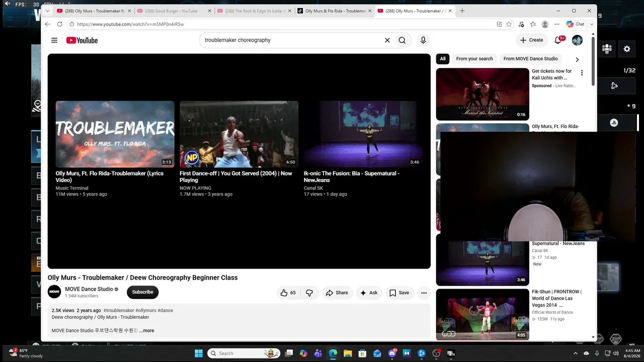Add this page to browser favorites
The height and width of the screenshot is (362, 644).
click(509, 24)
